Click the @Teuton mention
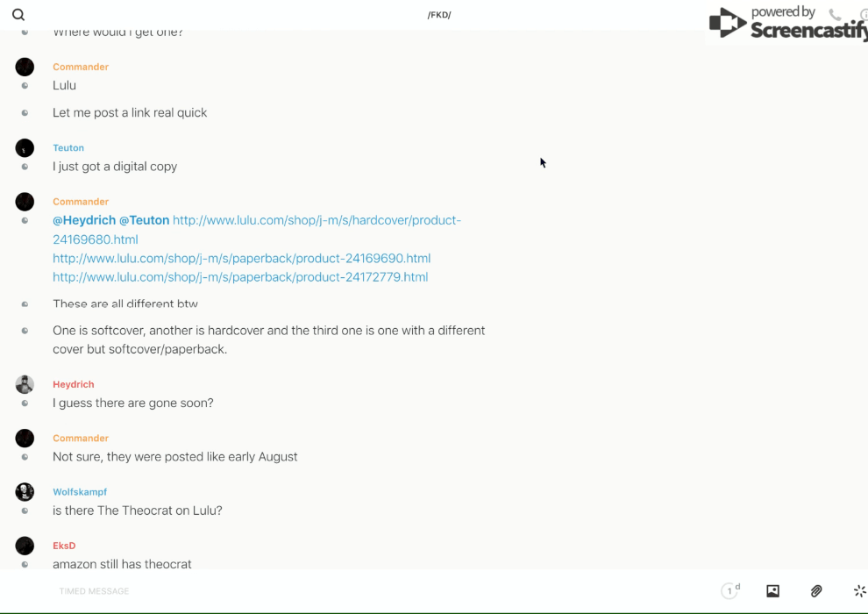868x614 pixels. 144,220
